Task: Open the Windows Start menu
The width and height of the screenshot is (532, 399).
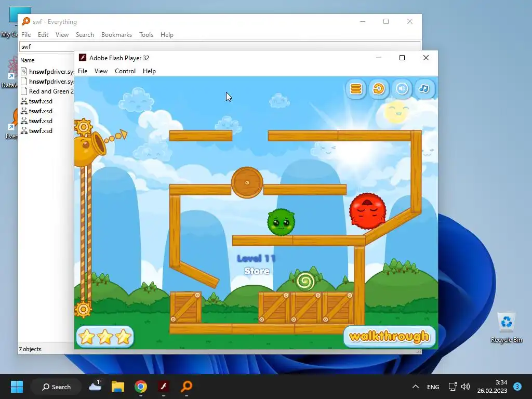Action: (x=17, y=387)
